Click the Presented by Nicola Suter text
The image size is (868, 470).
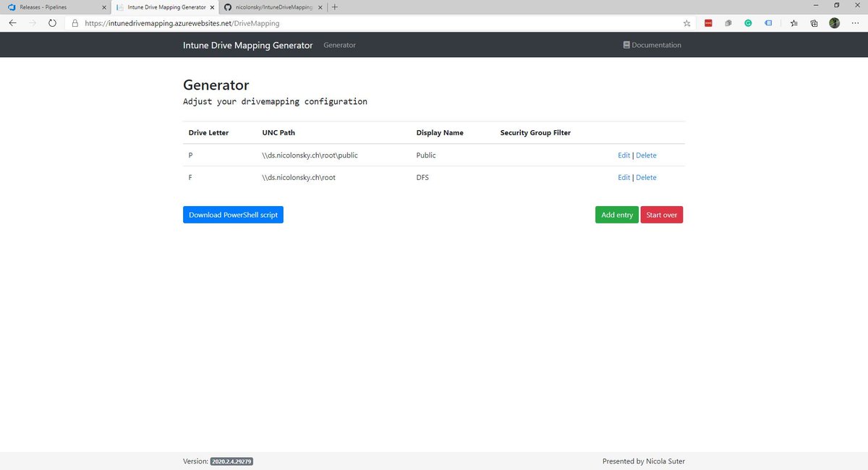(x=644, y=461)
